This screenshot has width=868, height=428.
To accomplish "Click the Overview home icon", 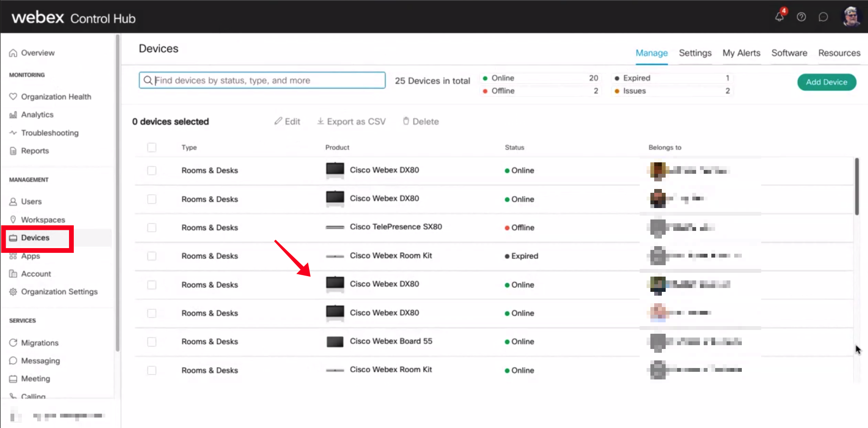I will click(x=13, y=53).
